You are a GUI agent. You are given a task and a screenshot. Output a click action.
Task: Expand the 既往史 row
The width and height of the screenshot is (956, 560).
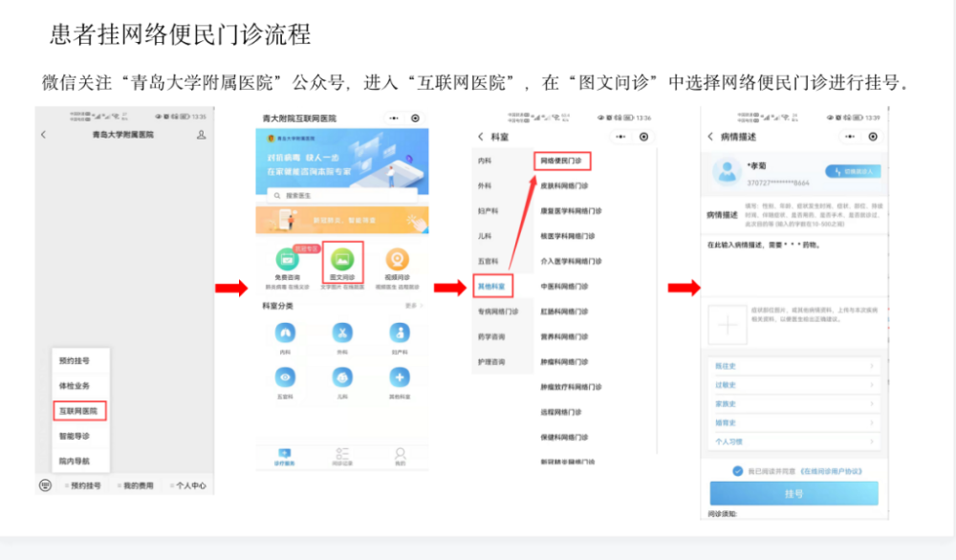[x=793, y=366]
